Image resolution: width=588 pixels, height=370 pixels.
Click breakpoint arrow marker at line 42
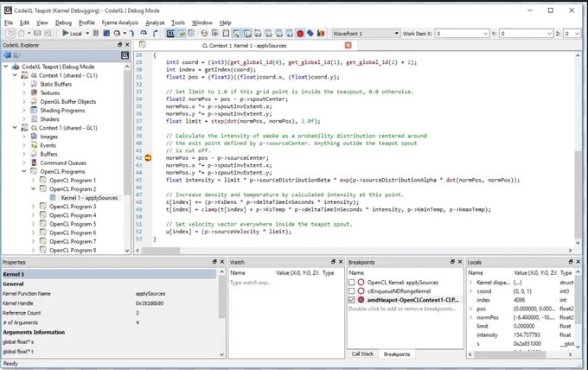click(x=148, y=158)
